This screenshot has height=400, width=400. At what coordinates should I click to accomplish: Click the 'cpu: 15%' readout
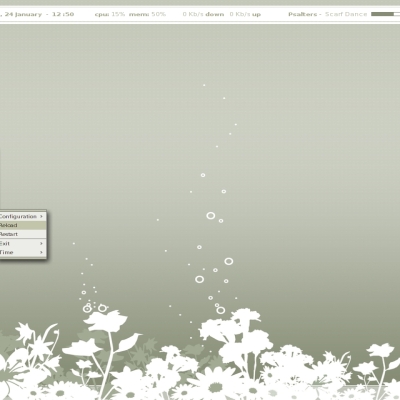pos(110,14)
